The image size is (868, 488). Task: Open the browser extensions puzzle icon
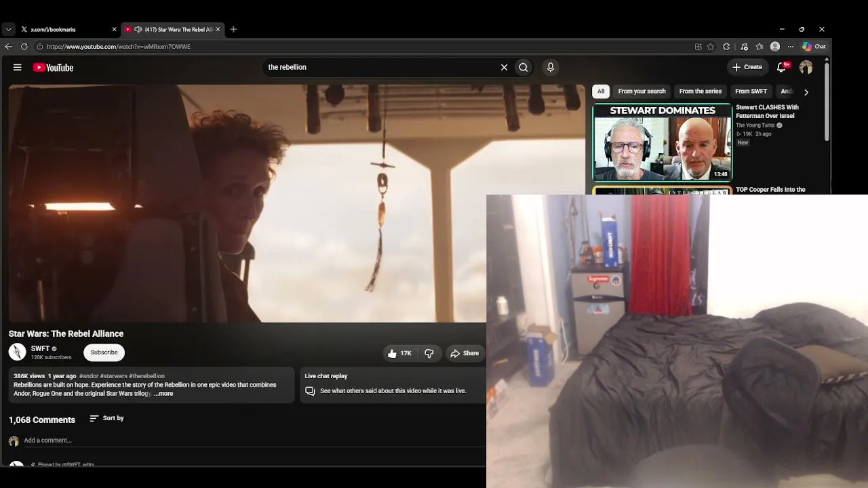click(x=726, y=47)
